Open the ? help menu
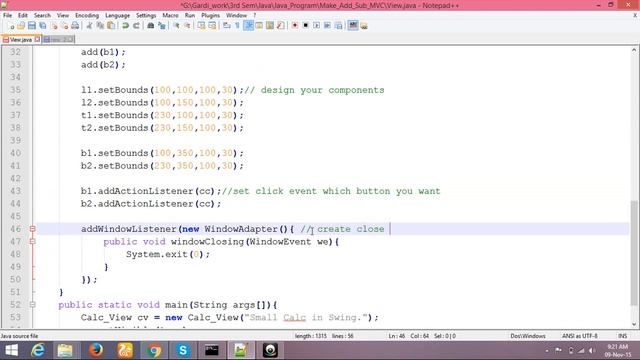The image size is (640, 360). tap(254, 15)
